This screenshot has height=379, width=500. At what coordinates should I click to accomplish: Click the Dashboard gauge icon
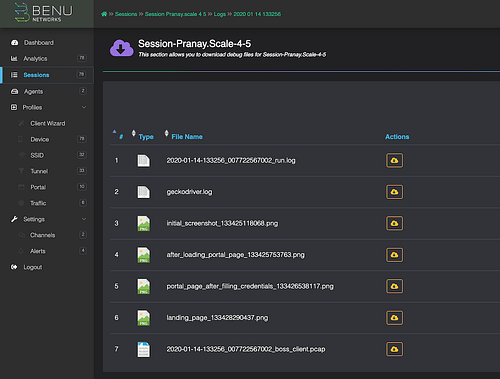pyautogui.click(x=14, y=43)
